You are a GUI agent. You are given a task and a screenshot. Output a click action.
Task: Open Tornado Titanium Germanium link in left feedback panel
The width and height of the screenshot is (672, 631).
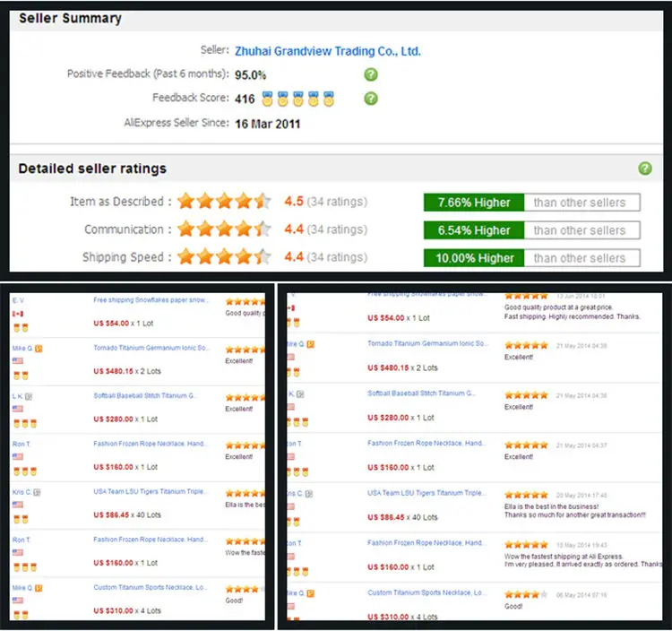pyautogui.click(x=151, y=348)
